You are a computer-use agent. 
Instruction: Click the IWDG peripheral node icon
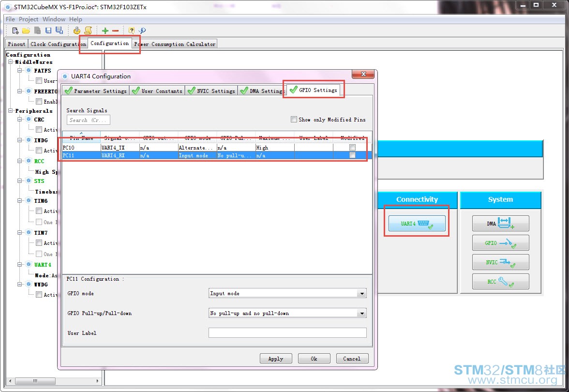click(x=29, y=140)
